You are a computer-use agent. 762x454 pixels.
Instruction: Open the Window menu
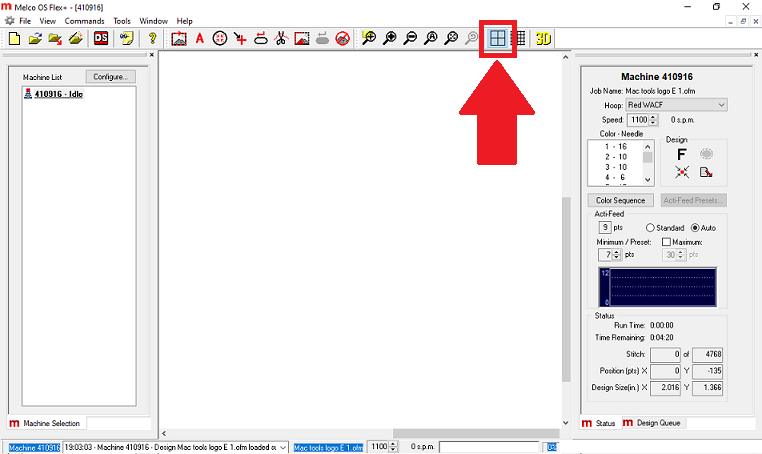pos(154,21)
